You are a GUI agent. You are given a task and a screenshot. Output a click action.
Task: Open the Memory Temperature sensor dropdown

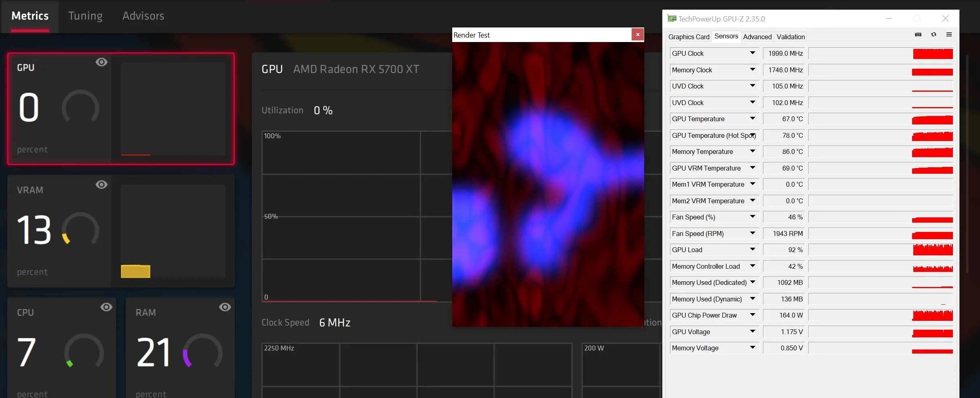point(752,151)
